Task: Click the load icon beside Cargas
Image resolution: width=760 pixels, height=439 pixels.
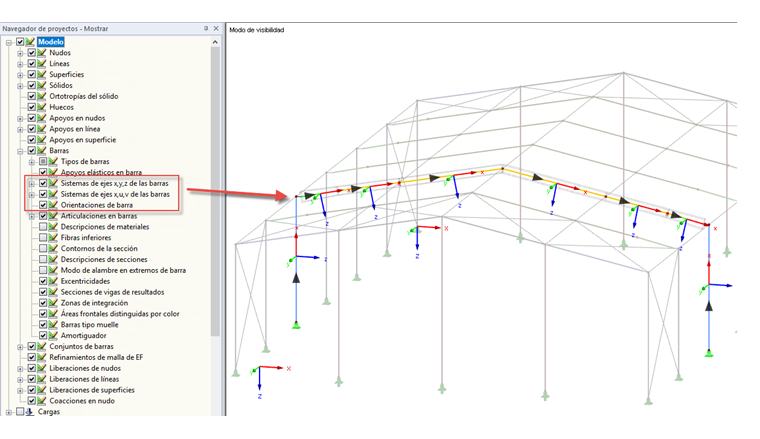Action: click(x=30, y=411)
